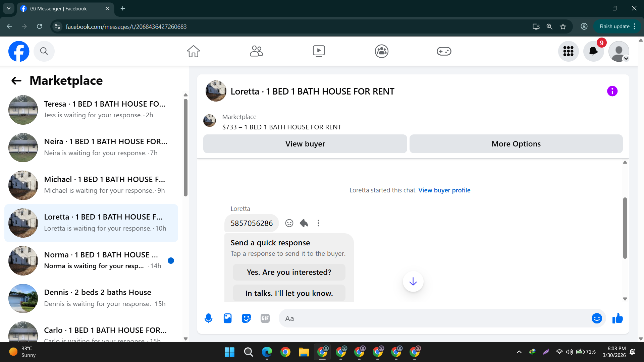Open conversation information purple icon
Screen dimensions: 644x362
612,91
